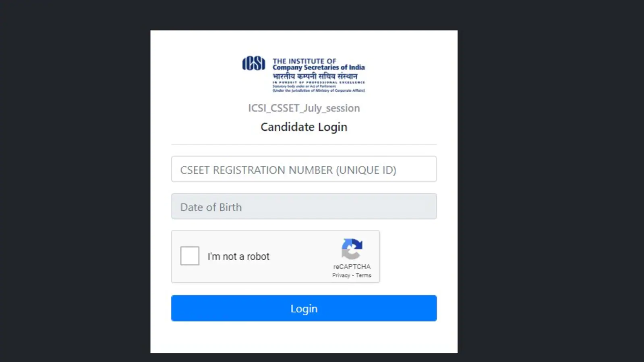Click the divider line under Candidate Login
Image resolution: width=644 pixels, height=362 pixels.
304,144
